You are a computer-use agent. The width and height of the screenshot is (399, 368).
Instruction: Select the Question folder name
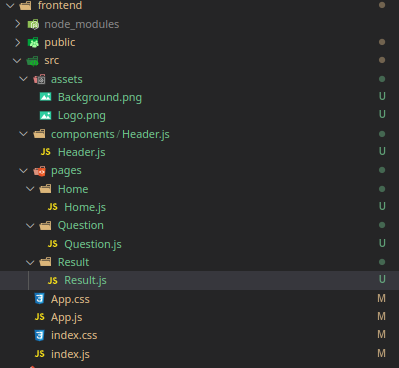(81, 226)
